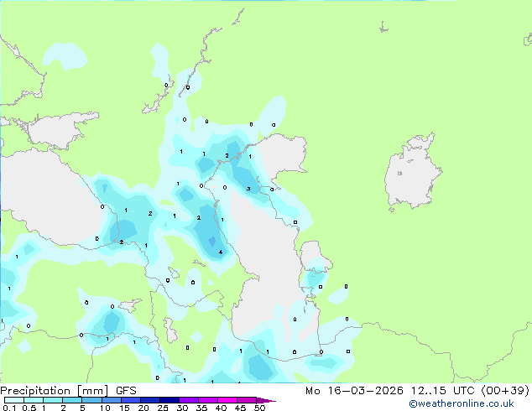Select the 5–10 mm legend color swatch
The height and width of the screenshot is (411, 532).
coord(91,400)
